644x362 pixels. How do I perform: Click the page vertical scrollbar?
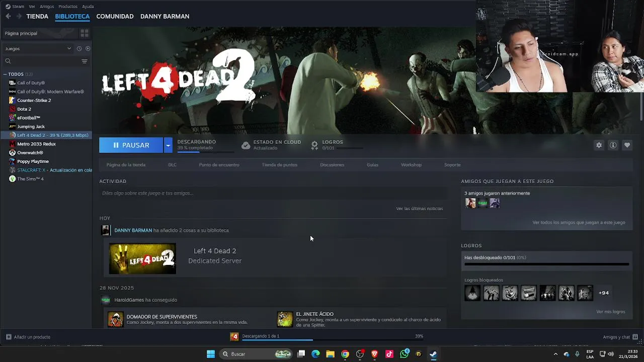[x=641, y=107]
